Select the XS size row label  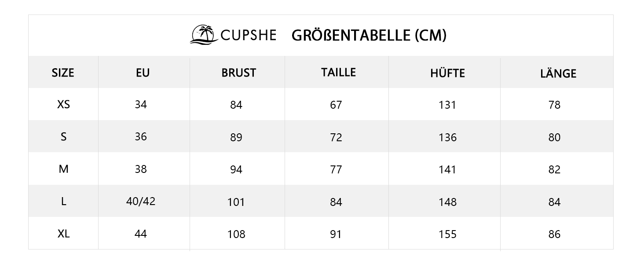(x=64, y=105)
